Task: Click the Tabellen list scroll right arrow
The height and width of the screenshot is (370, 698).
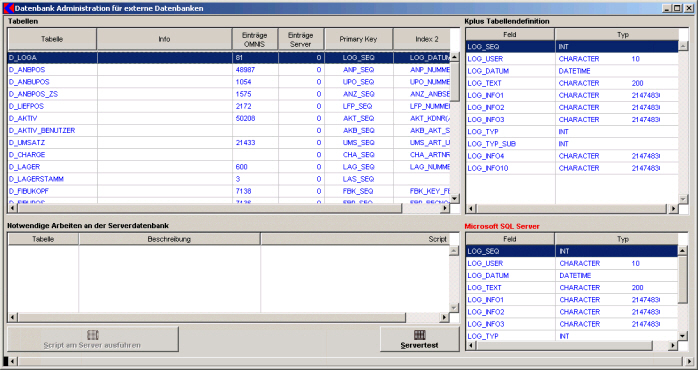Action: pyautogui.click(x=444, y=208)
